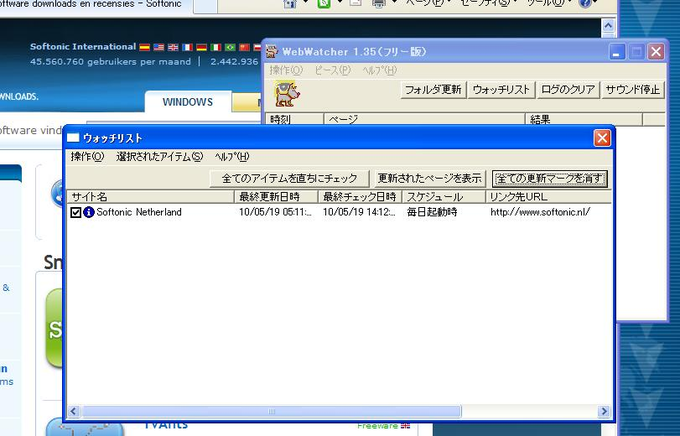
Task: Click the WebWatcher title bar icon
Action: (272, 51)
